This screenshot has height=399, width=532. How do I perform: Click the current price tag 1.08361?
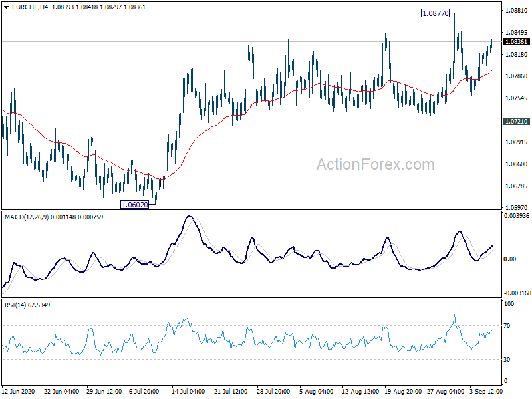tap(516, 42)
